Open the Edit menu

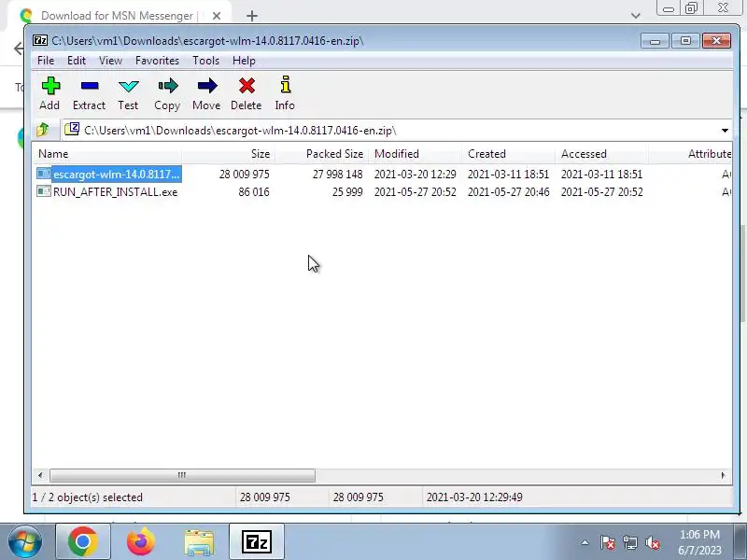(x=77, y=61)
